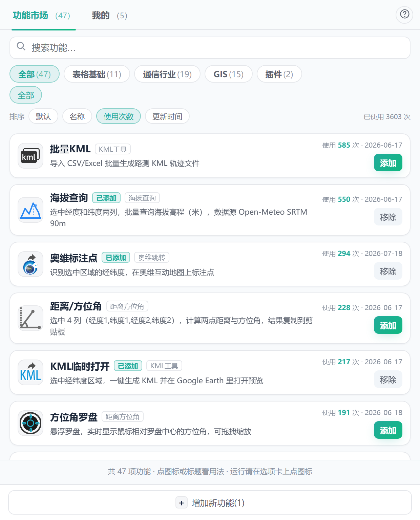Click the 奥维跳转 tag
This screenshot has width=420, height=520.
click(x=152, y=258)
